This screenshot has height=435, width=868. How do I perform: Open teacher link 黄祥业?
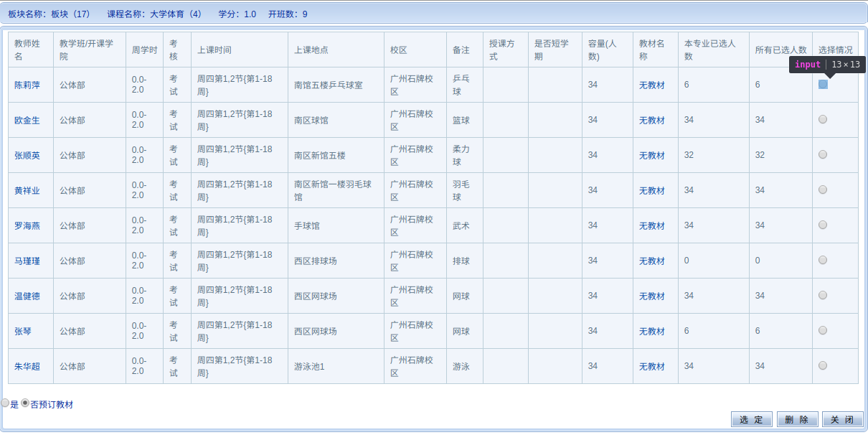[27, 190]
